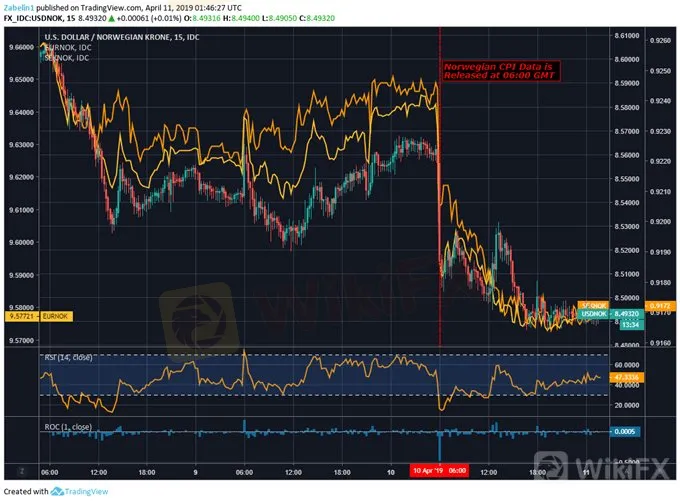Image resolution: width=680 pixels, height=502 pixels.
Task: Click the 20.0000 RSI scale label
Action: (x=627, y=405)
